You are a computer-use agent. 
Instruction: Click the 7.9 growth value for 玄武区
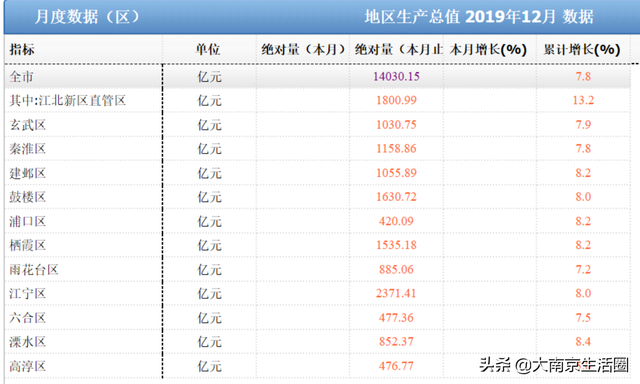(583, 124)
